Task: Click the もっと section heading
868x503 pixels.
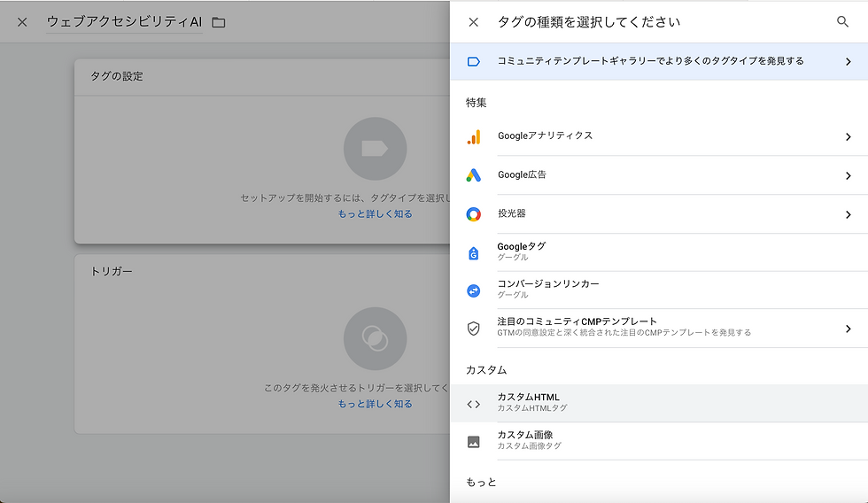Action: pyautogui.click(x=480, y=483)
